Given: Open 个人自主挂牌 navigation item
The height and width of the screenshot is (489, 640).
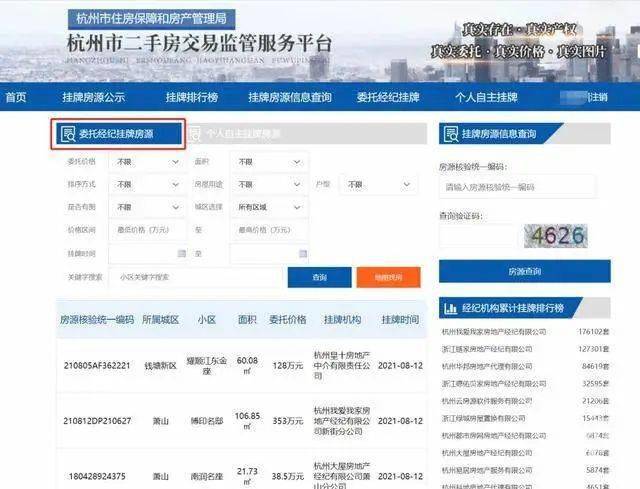Looking at the screenshot, I should pyautogui.click(x=487, y=97).
